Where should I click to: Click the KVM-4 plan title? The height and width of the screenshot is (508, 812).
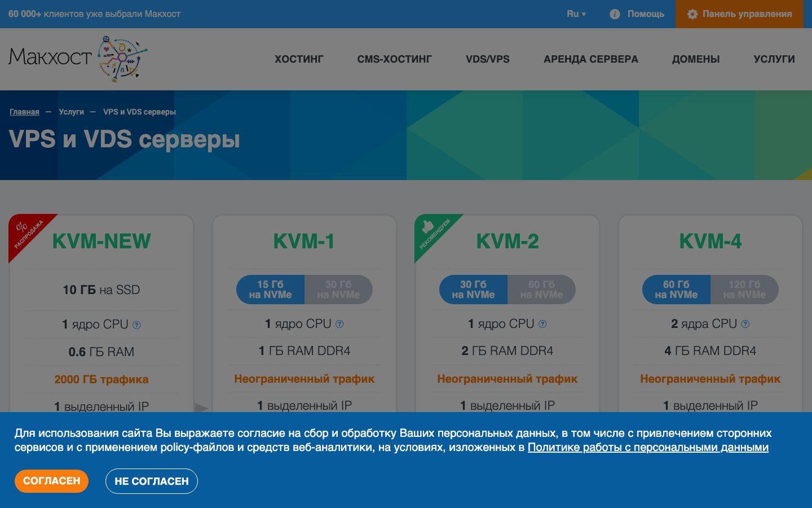710,242
